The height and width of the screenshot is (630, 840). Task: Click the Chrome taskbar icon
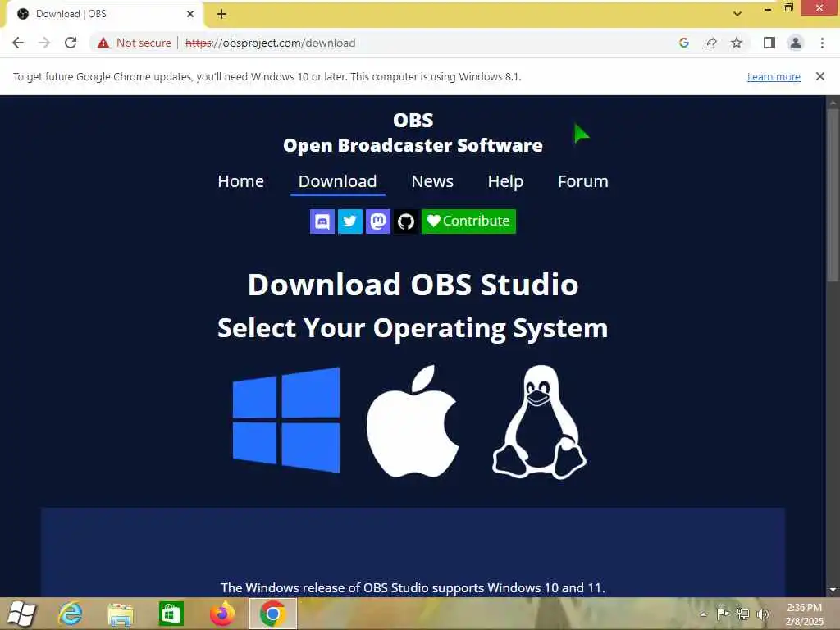click(x=272, y=614)
